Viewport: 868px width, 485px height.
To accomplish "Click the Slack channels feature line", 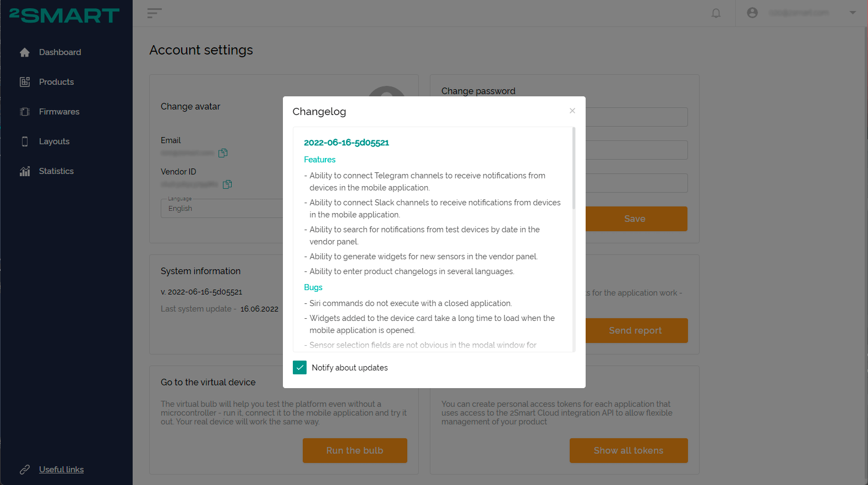I will click(x=433, y=209).
